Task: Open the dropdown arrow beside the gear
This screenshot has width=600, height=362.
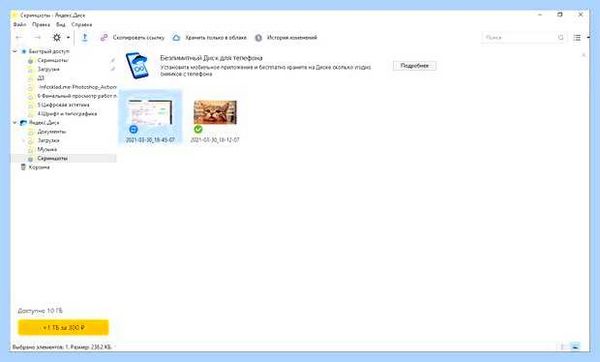Action: click(68, 38)
